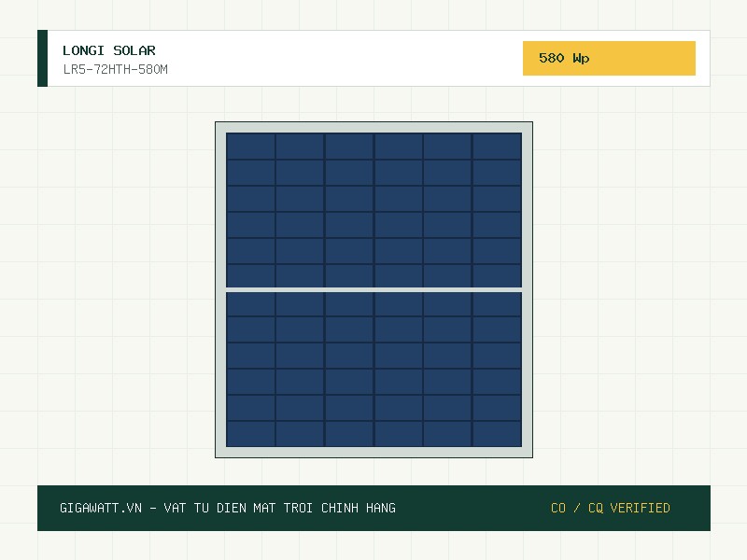Click the solar panel's left frame edge
This screenshot has width=747, height=560.
click(x=220, y=289)
